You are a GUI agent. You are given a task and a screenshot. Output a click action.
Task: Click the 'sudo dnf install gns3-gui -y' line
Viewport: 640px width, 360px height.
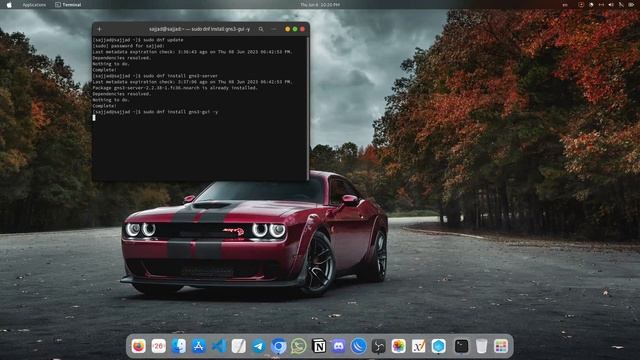click(155, 112)
